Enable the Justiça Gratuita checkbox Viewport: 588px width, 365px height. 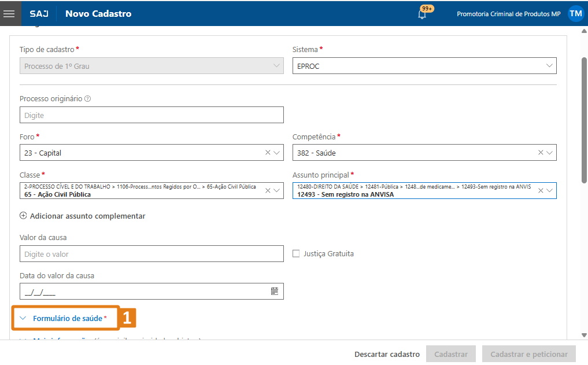(x=296, y=253)
